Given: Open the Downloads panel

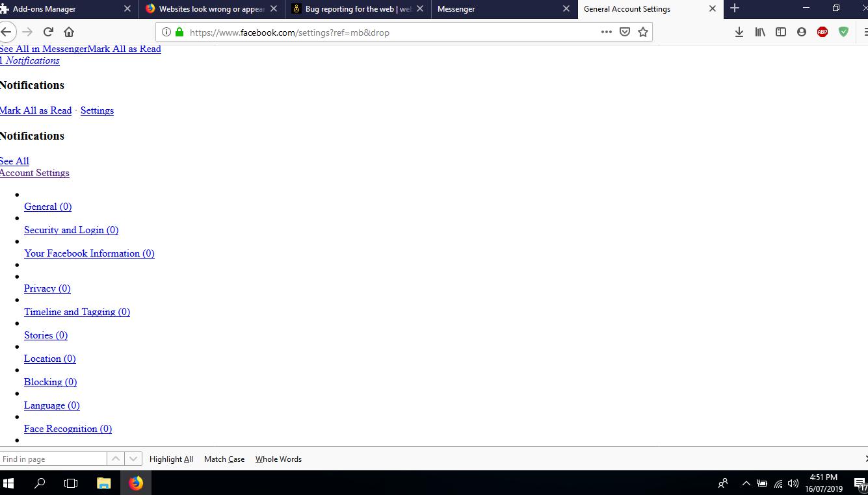Looking at the screenshot, I should click(739, 32).
